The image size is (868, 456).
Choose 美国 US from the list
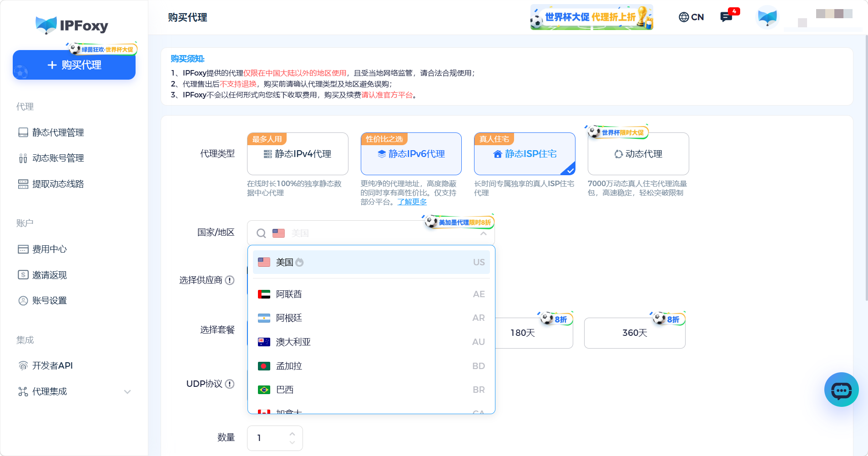[371, 262]
